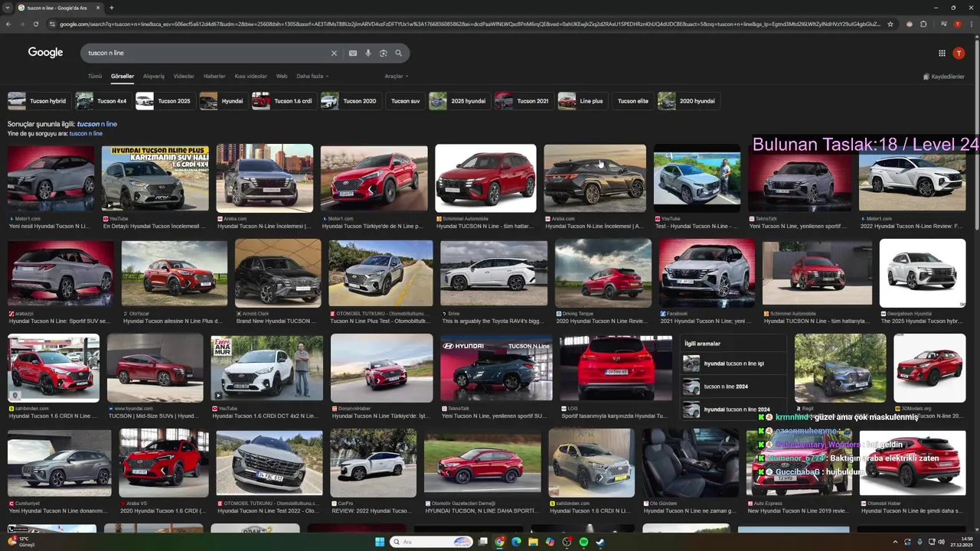Open the on-screen keyboard icon in search bar
This screenshot has width=980, height=551.
tap(352, 53)
